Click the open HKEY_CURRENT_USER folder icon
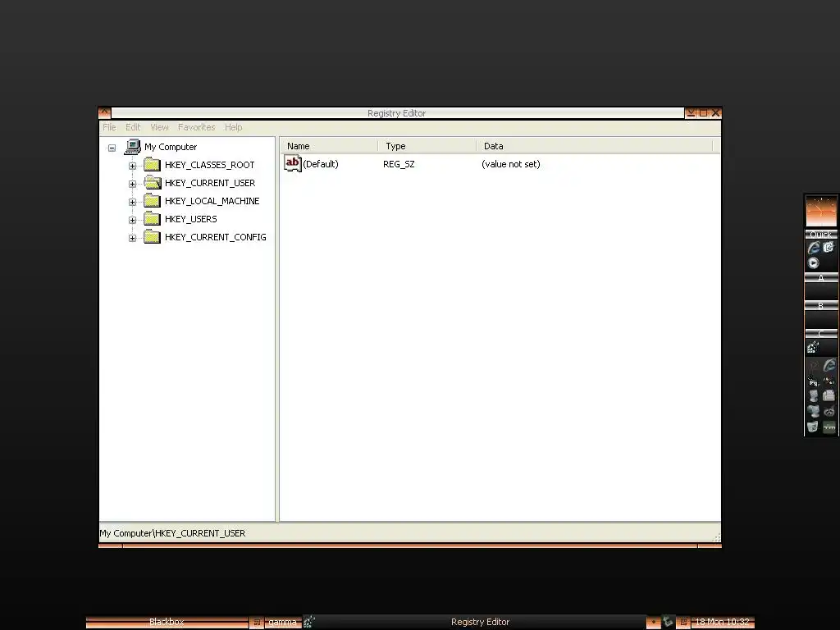 tap(152, 183)
